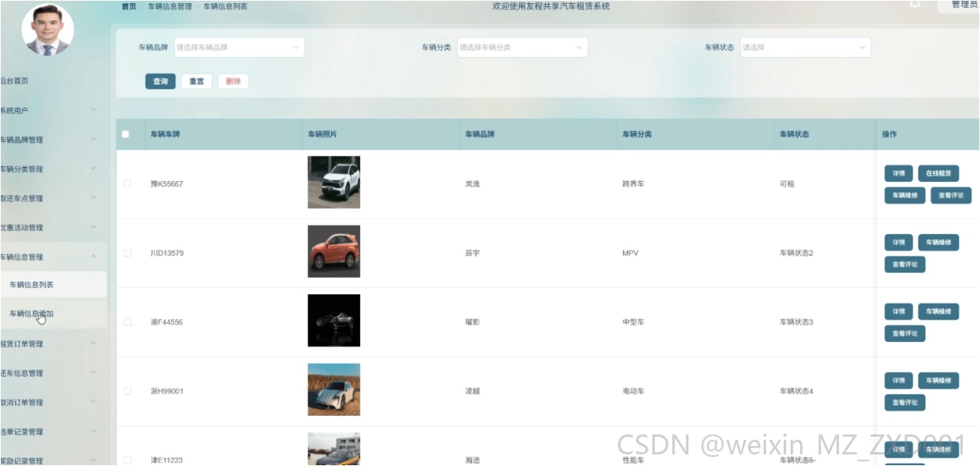
Task: Expand the 车辆分类管理 menu chevron
Action: coord(93,169)
